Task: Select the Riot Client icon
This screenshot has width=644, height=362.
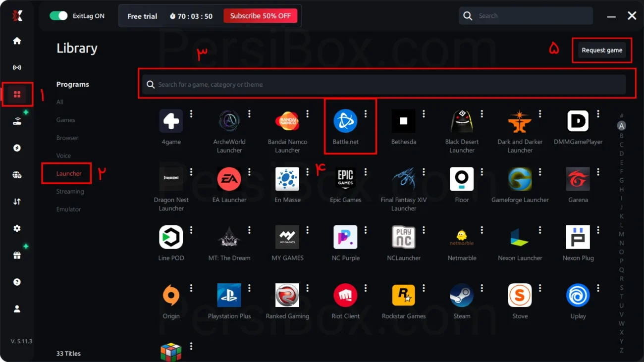Action: [345, 295]
